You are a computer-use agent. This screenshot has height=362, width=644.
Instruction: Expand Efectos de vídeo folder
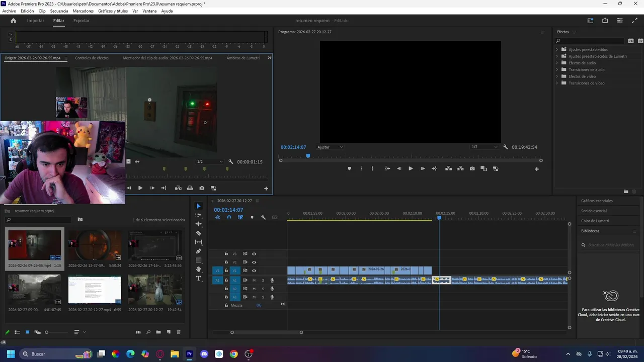point(557,76)
